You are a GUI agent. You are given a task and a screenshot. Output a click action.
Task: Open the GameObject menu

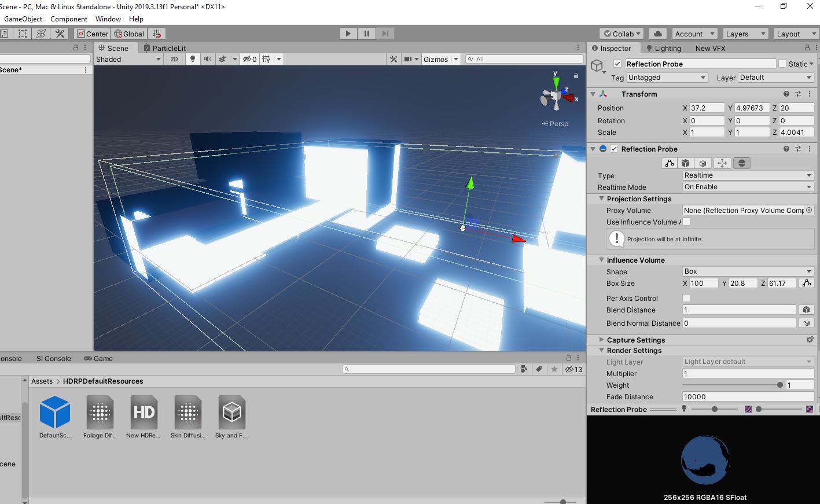(23, 19)
